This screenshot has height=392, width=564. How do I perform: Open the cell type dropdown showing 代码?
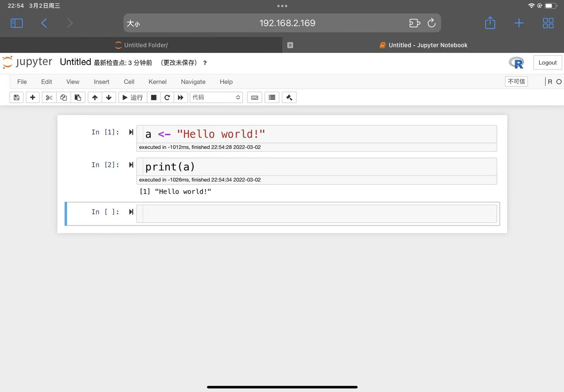[x=216, y=97]
